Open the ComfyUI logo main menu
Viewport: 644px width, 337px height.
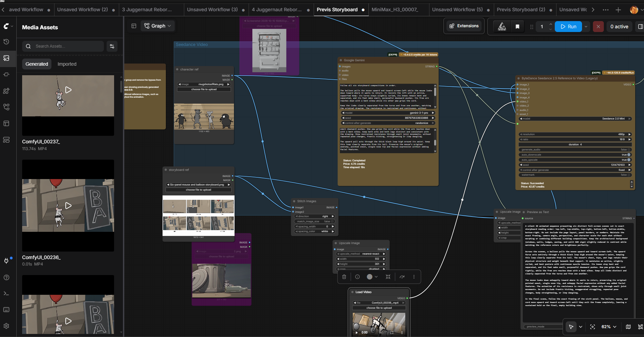[x=8, y=26]
